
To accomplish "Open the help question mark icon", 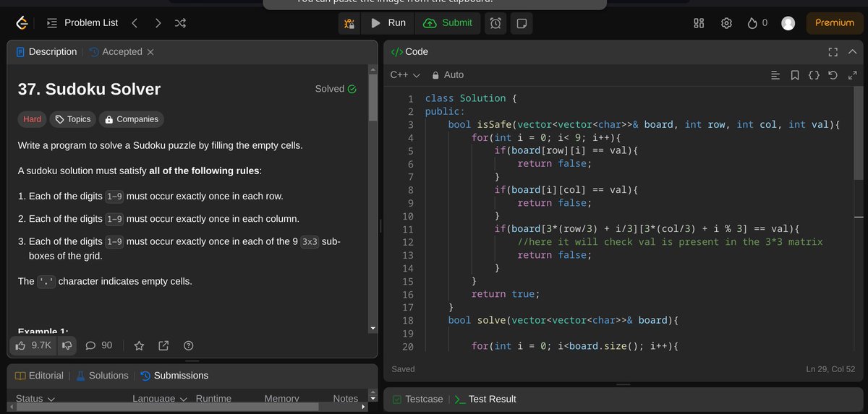I will (x=189, y=345).
